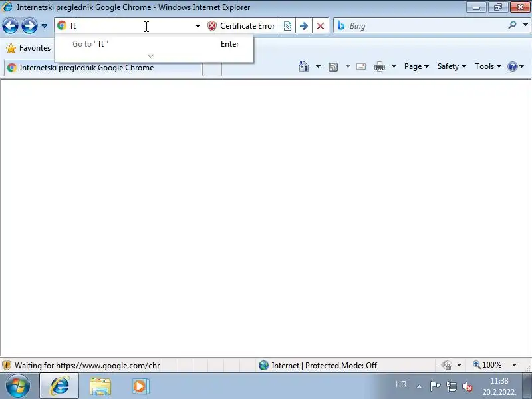This screenshot has height=399, width=532.
Task: Open the search provider dropdown arrow
Action: (525, 25)
